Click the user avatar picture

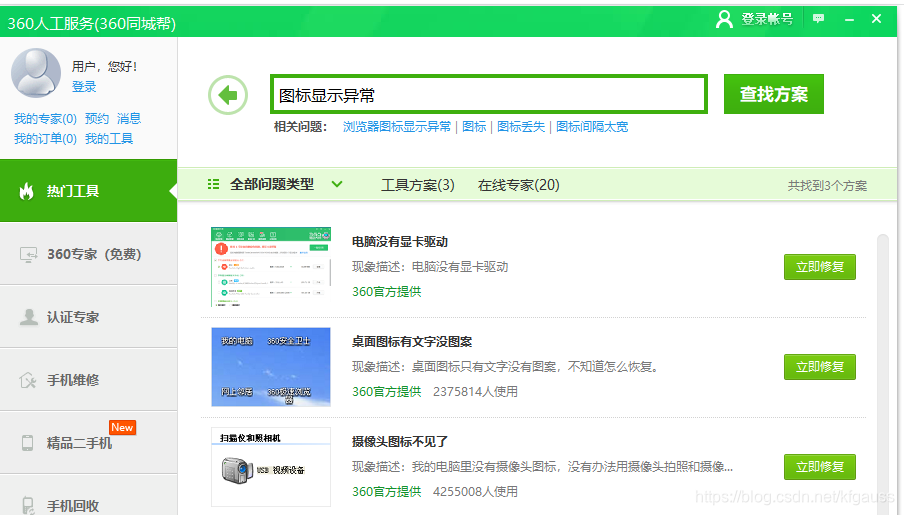pyautogui.click(x=36, y=73)
